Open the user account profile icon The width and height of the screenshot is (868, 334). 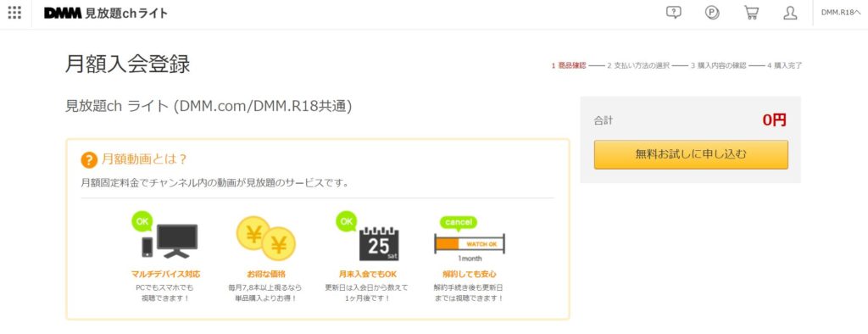pyautogui.click(x=790, y=13)
